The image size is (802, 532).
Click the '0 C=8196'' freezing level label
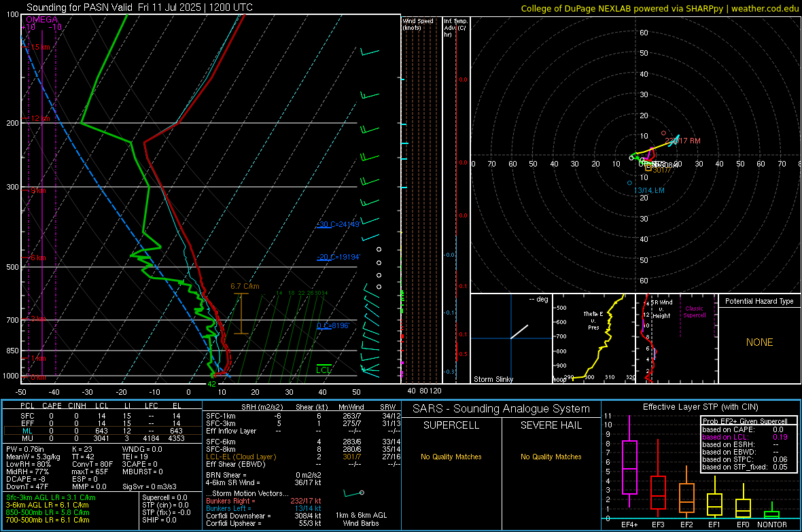[333, 325]
